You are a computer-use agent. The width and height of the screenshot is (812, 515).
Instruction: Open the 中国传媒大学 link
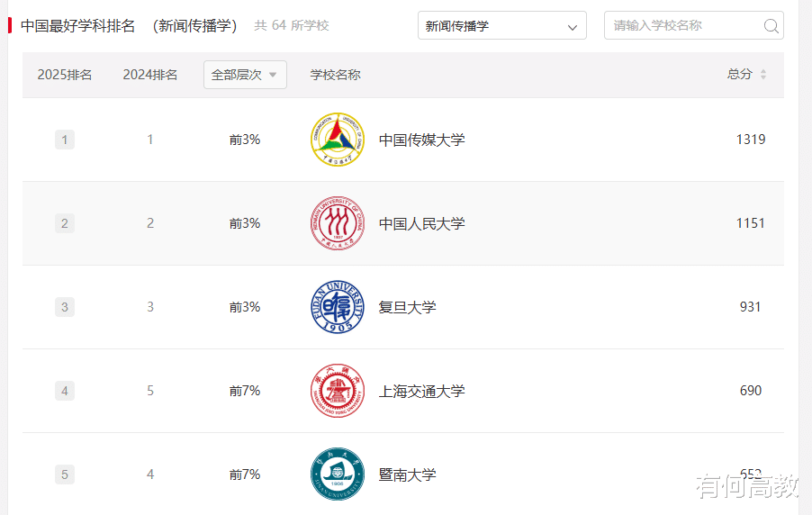pos(421,140)
